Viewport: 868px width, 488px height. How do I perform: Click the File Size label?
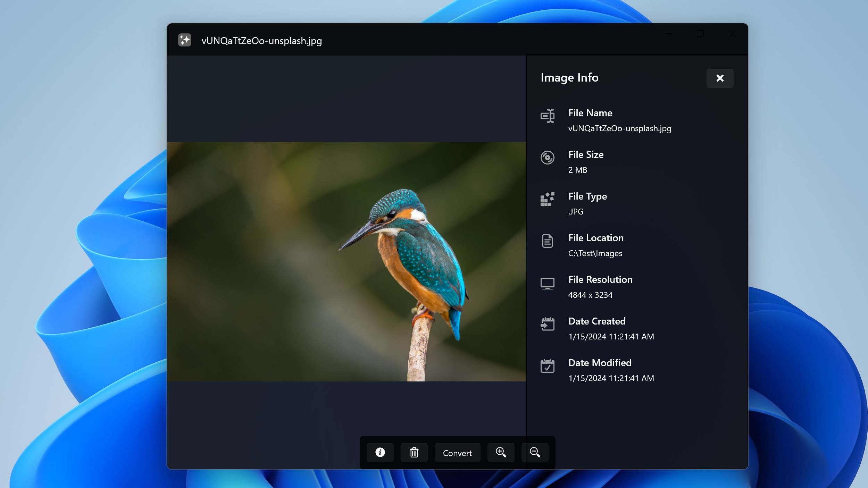click(586, 154)
